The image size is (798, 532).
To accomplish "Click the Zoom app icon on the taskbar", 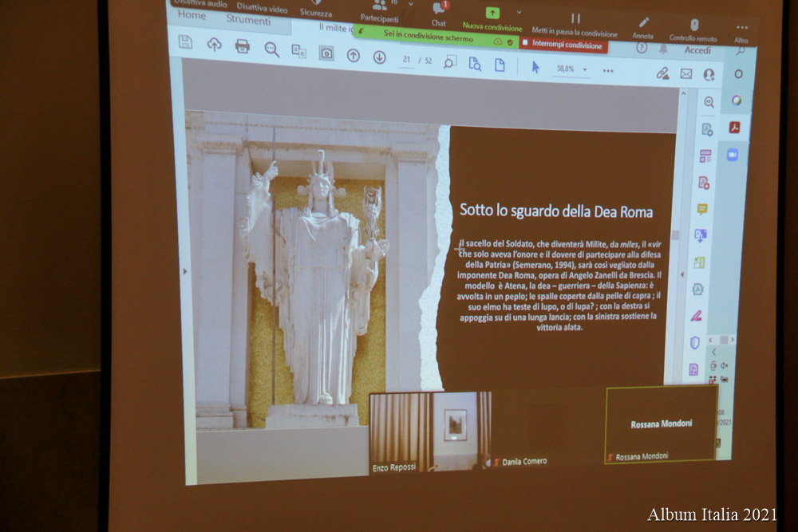I will tap(733, 155).
